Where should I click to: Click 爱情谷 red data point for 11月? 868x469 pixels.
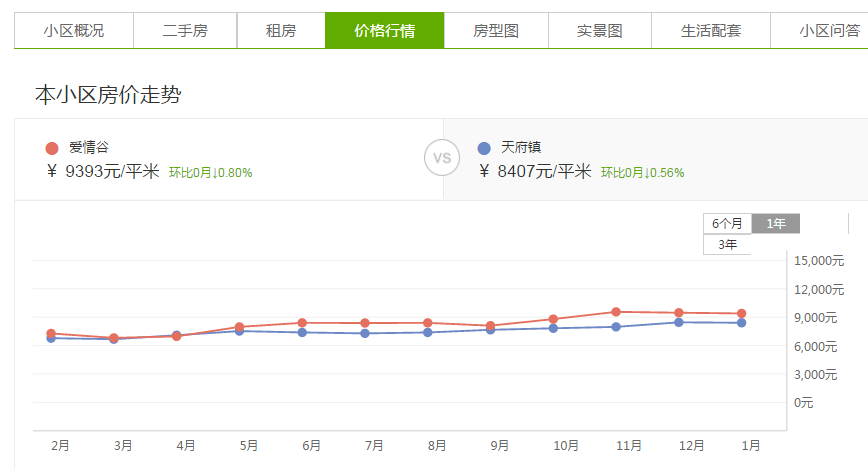616,312
